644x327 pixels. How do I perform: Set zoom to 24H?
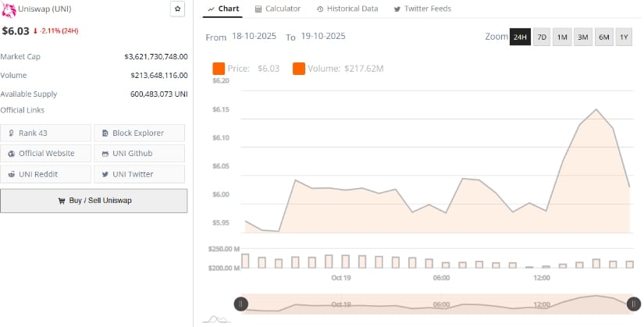[x=520, y=37]
